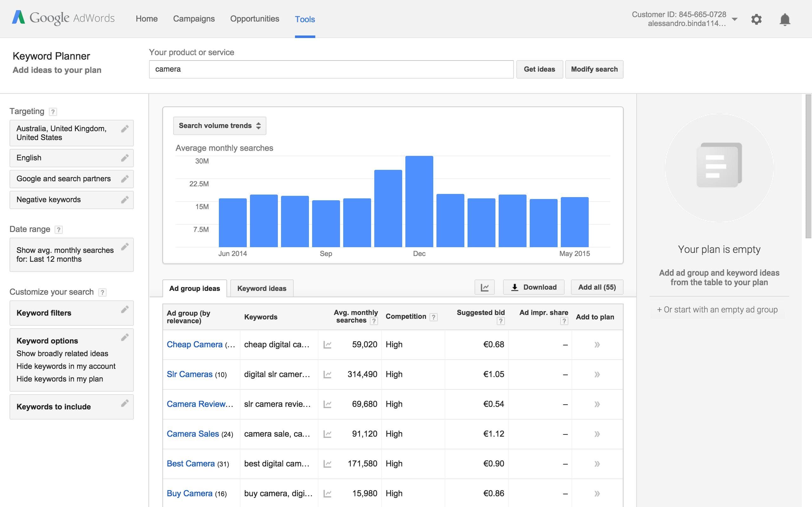Open the Best Camera ad group link

coord(191,463)
